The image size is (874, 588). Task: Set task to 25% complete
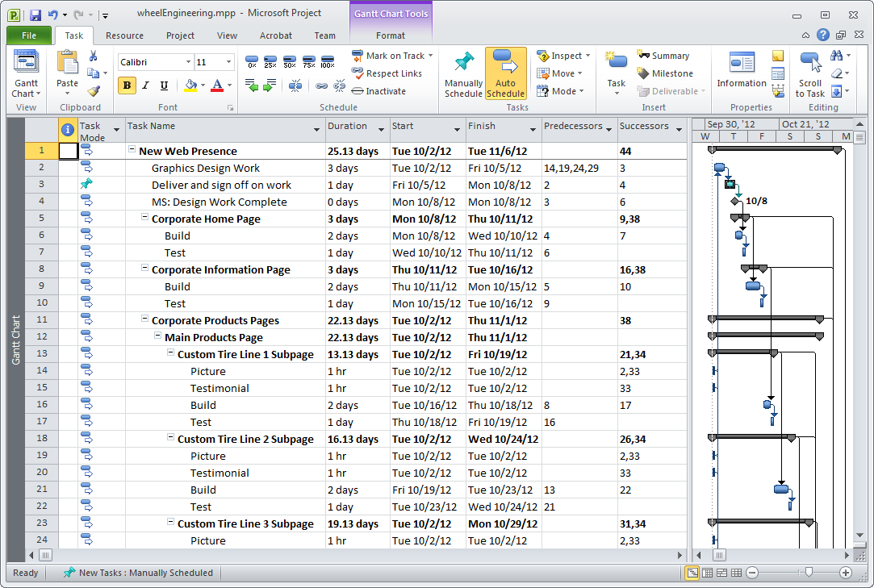coord(270,62)
